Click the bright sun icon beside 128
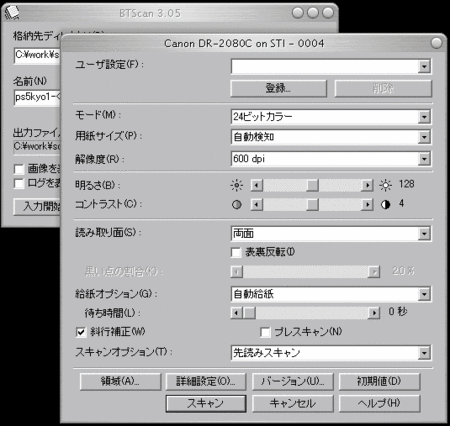Viewport: 450px width, 426px height. tap(385, 185)
